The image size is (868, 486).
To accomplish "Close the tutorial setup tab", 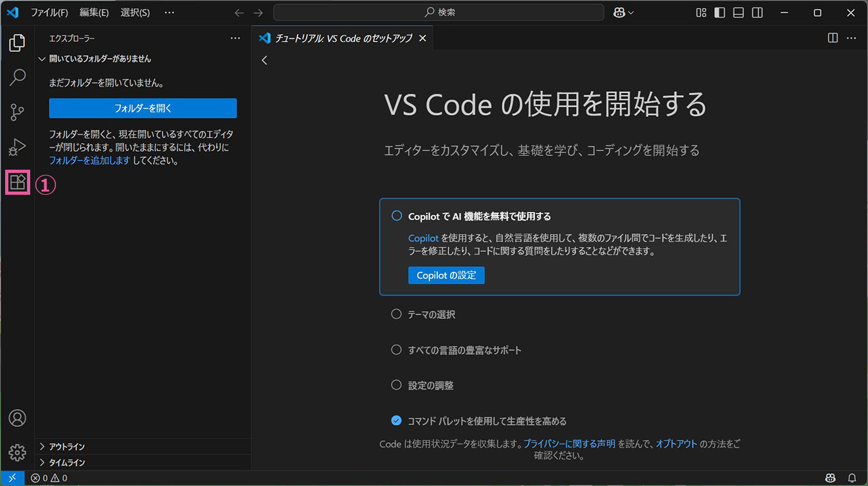I will [x=422, y=39].
